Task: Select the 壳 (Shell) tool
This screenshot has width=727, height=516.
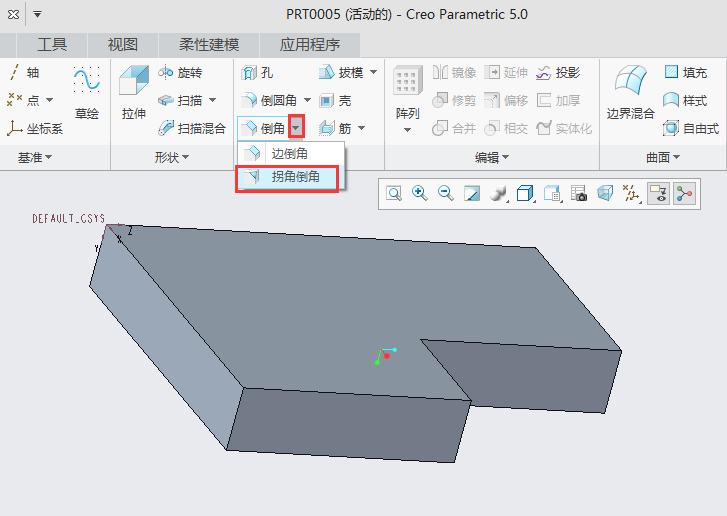Action: 336,100
